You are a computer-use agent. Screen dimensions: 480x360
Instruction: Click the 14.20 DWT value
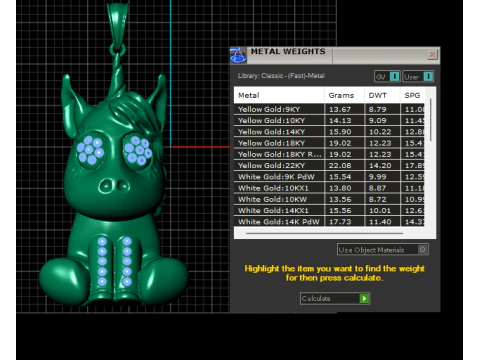(x=380, y=165)
